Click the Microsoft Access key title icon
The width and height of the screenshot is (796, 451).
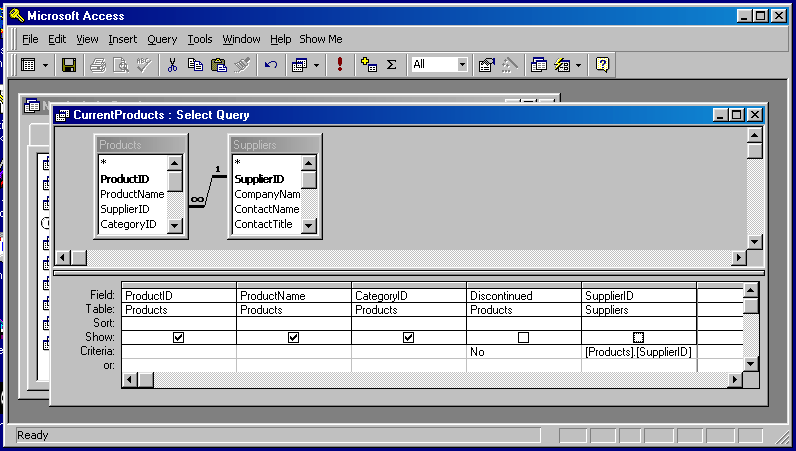16,16
